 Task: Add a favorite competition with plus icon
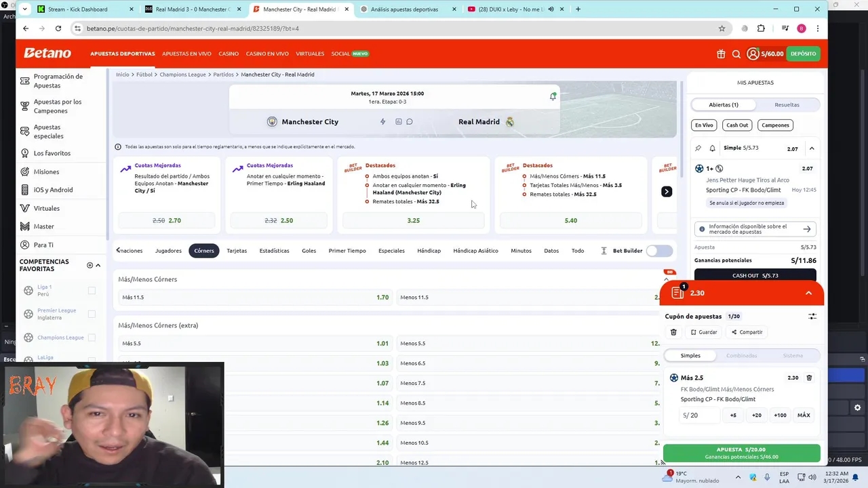point(90,265)
